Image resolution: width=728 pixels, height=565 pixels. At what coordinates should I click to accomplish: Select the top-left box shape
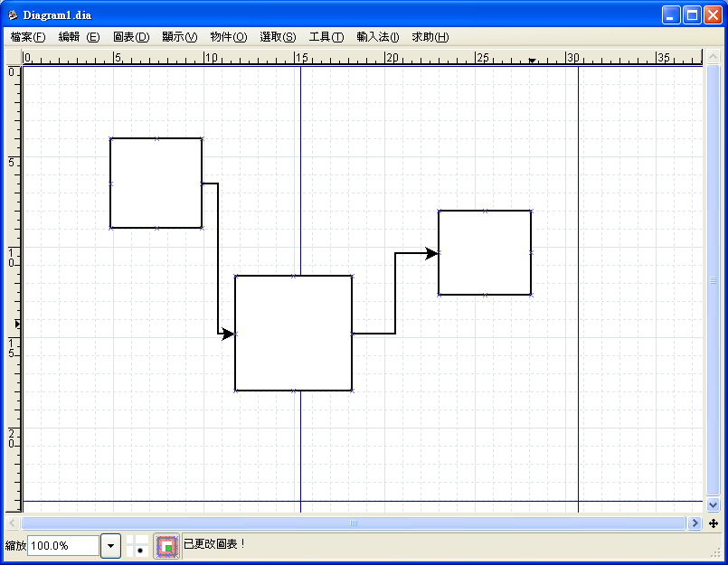pyautogui.click(x=156, y=183)
